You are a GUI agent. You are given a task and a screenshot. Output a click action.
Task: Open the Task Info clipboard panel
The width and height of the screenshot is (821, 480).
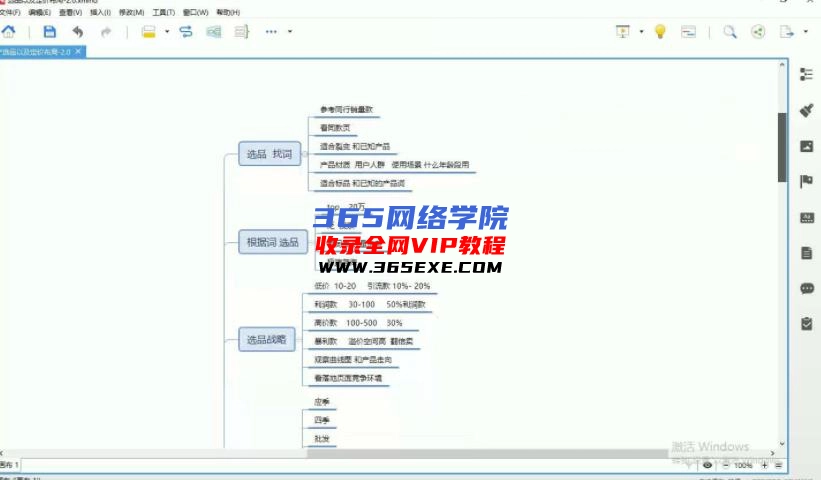click(807, 324)
